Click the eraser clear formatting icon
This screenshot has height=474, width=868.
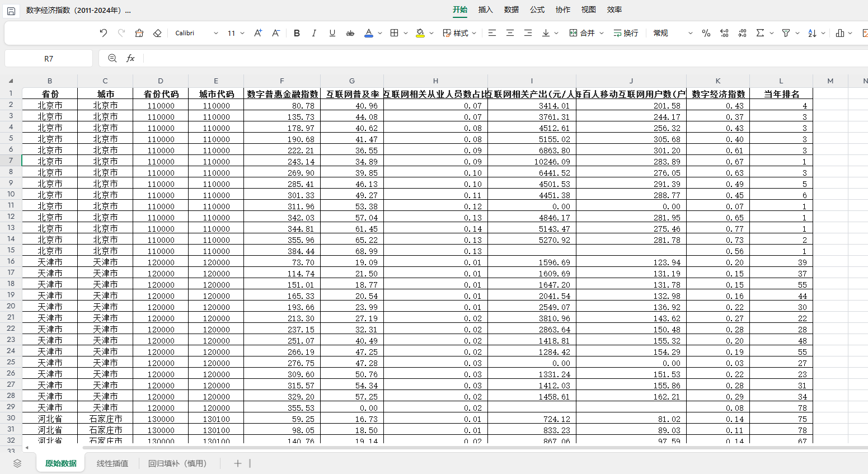157,33
